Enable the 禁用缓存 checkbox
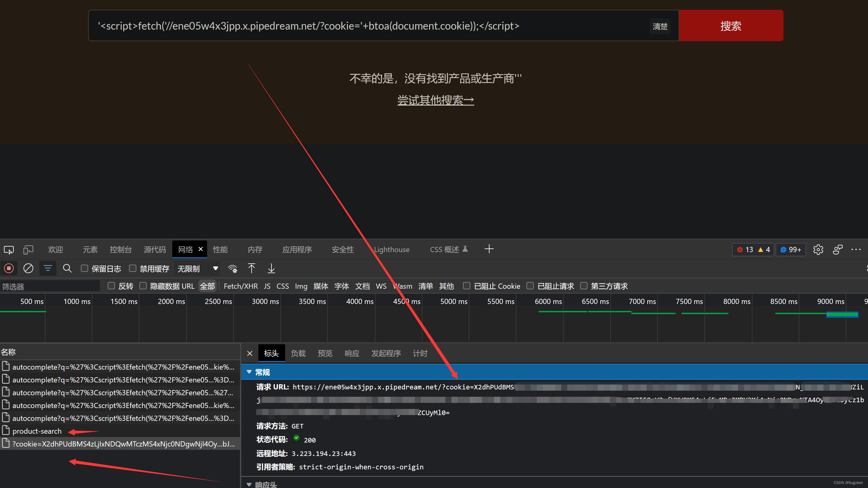868x488 pixels. 132,268
